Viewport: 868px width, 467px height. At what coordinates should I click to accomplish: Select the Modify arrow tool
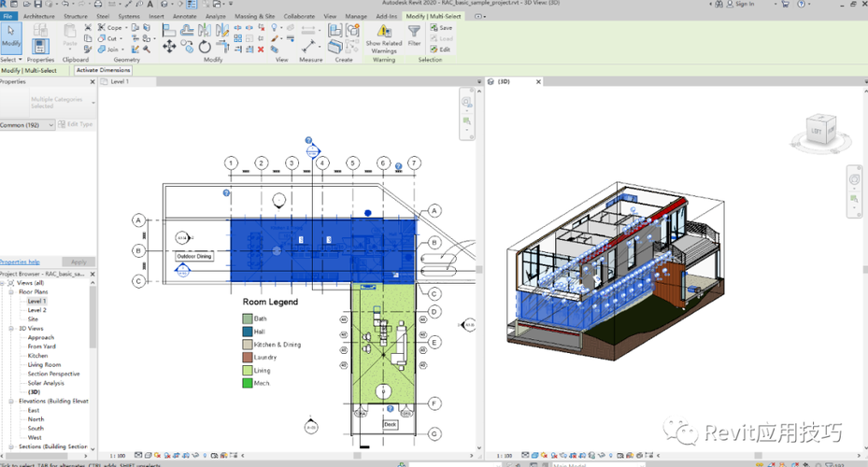click(x=11, y=36)
